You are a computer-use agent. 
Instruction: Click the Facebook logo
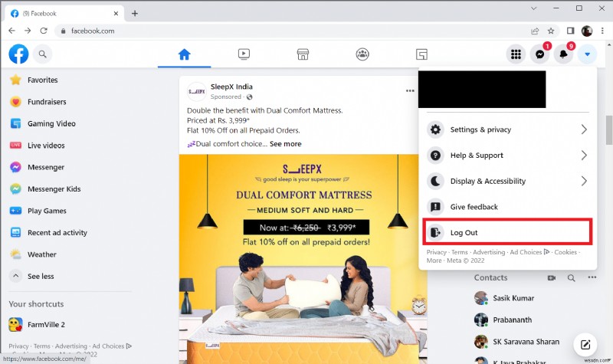tap(18, 54)
